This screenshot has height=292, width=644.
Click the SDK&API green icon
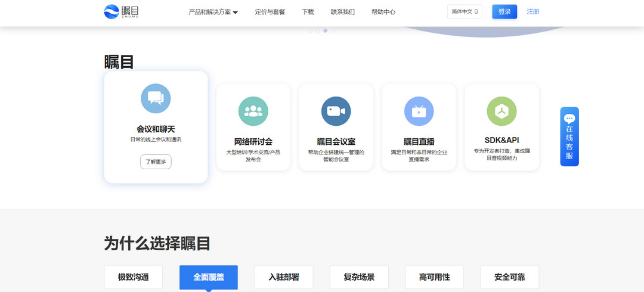(x=501, y=111)
